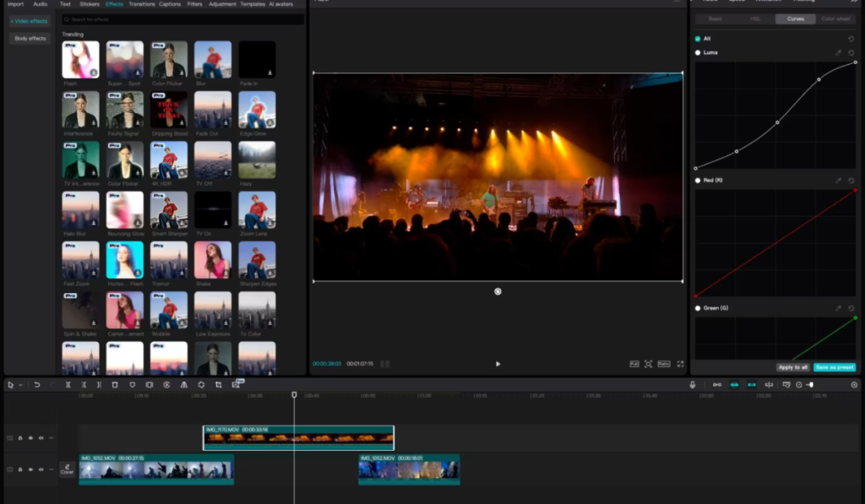This screenshot has width=865, height=504.
Task: Click the Full quality button in player
Action: pos(634,364)
